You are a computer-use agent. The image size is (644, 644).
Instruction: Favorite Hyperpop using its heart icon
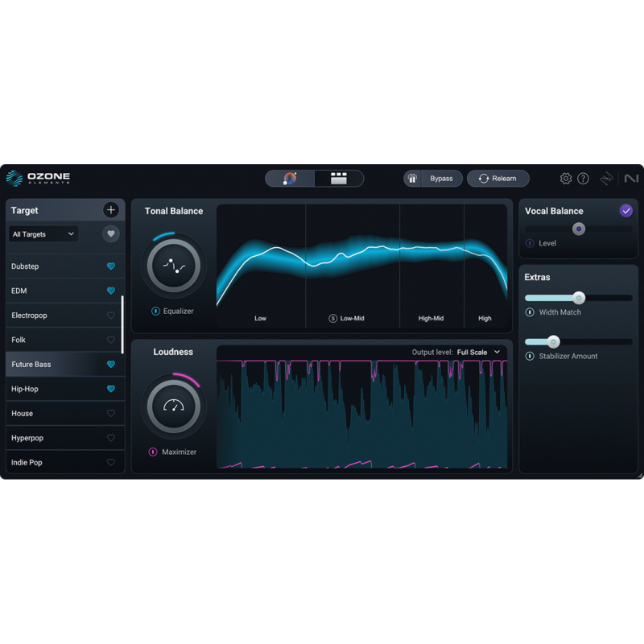[111, 438]
